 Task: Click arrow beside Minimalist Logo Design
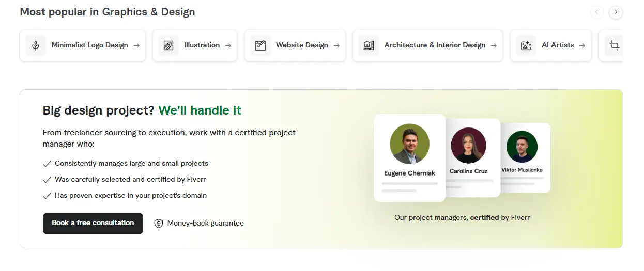click(136, 45)
